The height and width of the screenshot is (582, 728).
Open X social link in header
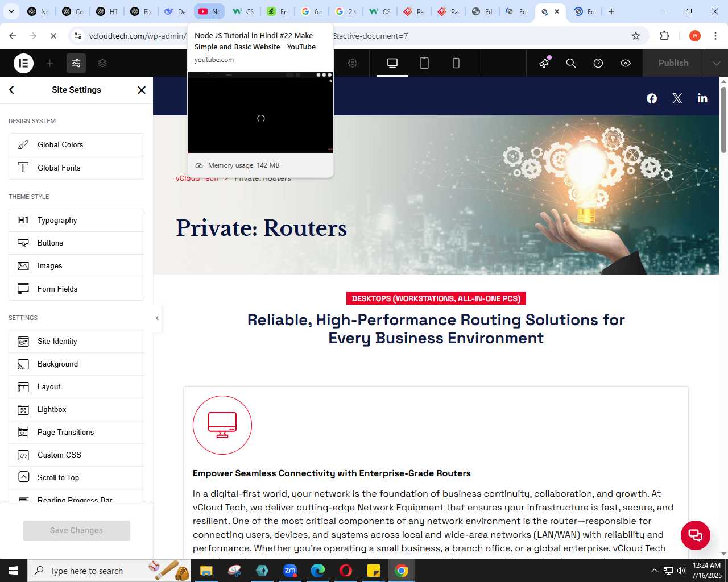click(677, 98)
